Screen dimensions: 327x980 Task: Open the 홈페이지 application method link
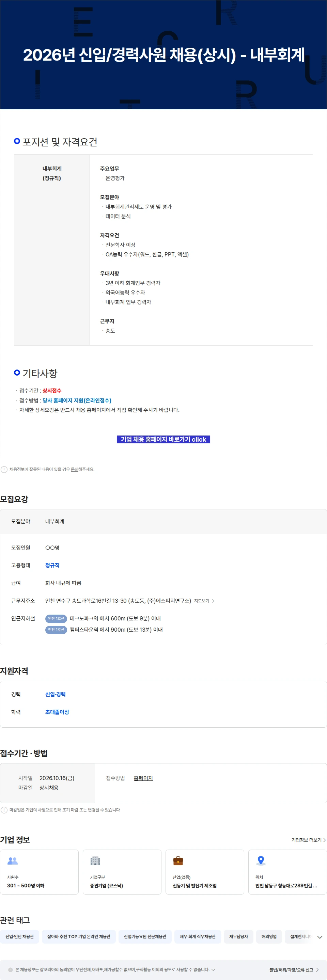(x=143, y=778)
